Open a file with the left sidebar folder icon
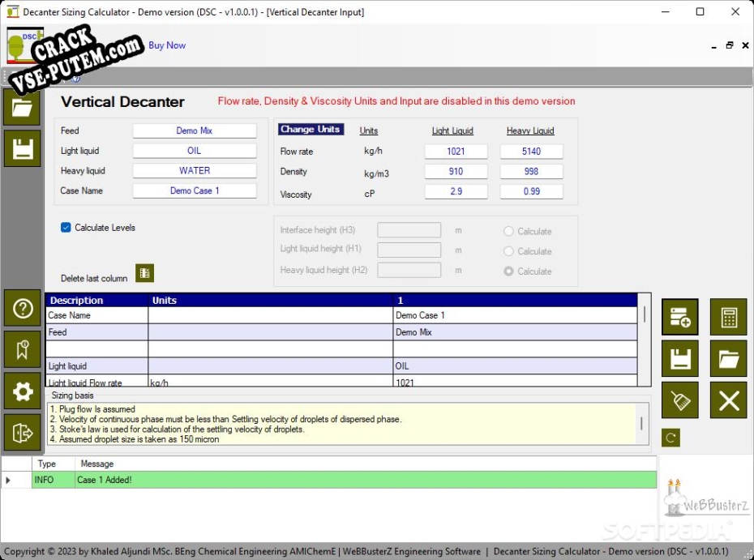Viewport: 754px width, 560px height. 22,107
